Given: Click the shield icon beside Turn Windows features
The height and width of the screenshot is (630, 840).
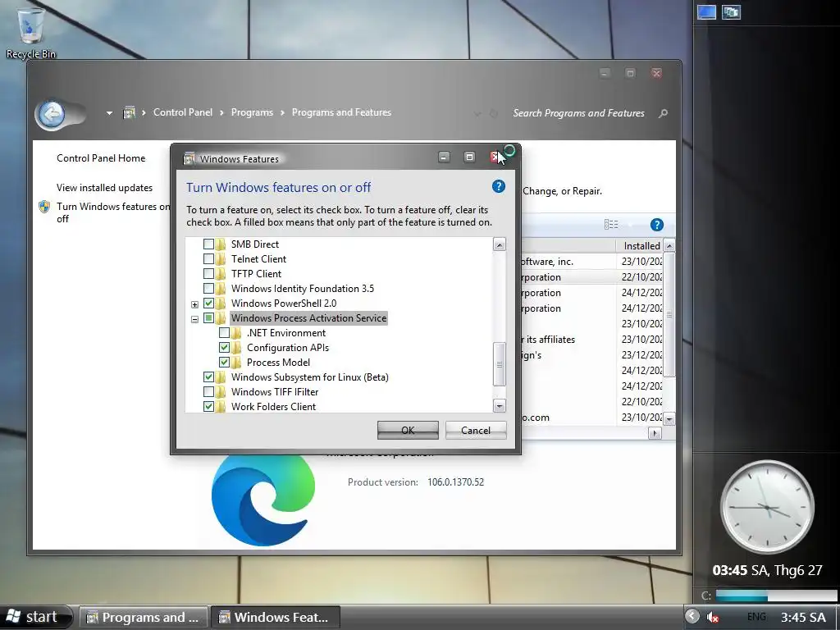Looking at the screenshot, I should 44,207.
